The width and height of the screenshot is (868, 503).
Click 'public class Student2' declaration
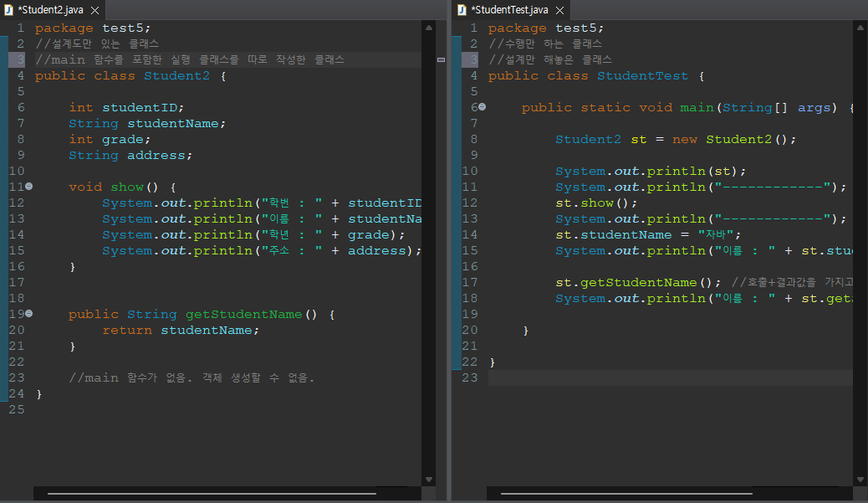[122, 76]
